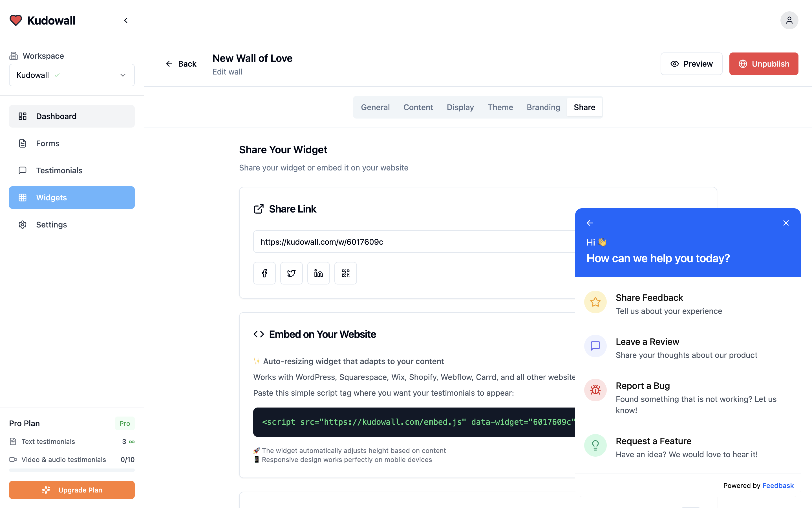Click the Pro plan badge
812x508 pixels.
(x=125, y=423)
